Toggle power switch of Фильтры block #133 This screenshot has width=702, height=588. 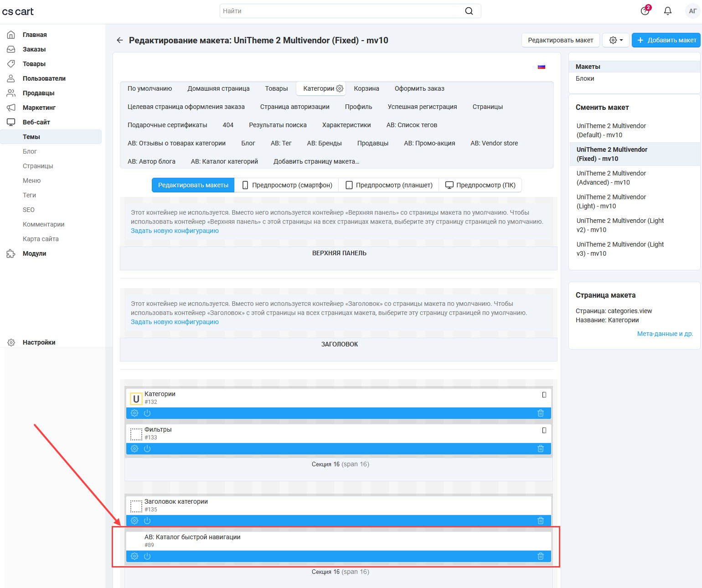147,449
